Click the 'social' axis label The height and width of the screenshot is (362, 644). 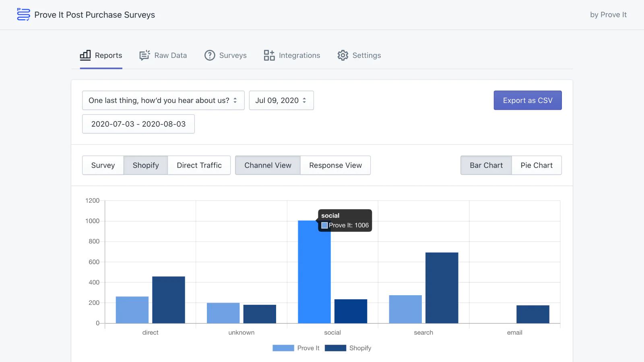tap(332, 333)
